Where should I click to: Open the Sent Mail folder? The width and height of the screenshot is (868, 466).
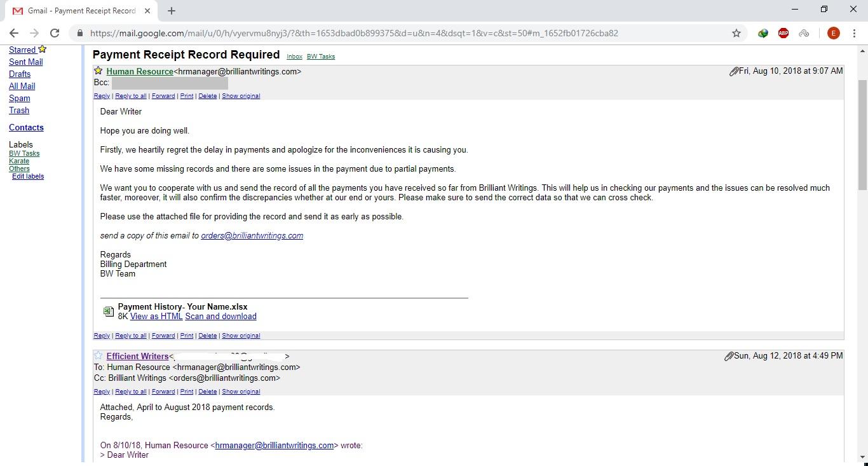26,62
